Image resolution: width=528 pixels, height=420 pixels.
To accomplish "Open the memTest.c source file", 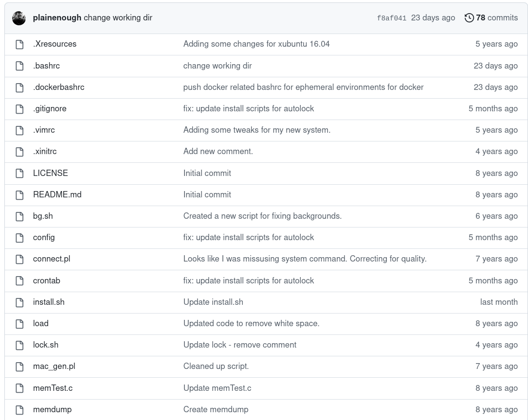I will [x=53, y=388].
